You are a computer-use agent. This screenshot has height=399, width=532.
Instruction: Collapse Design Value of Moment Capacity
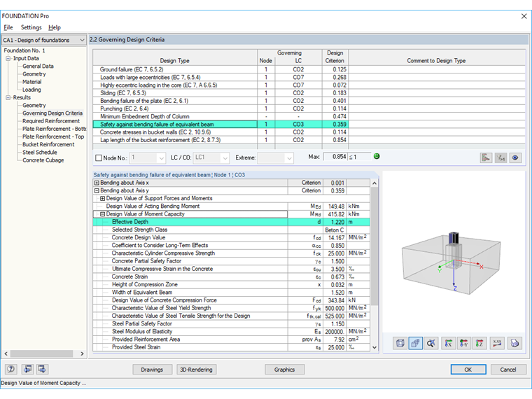pyautogui.click(x=102, y=214)
